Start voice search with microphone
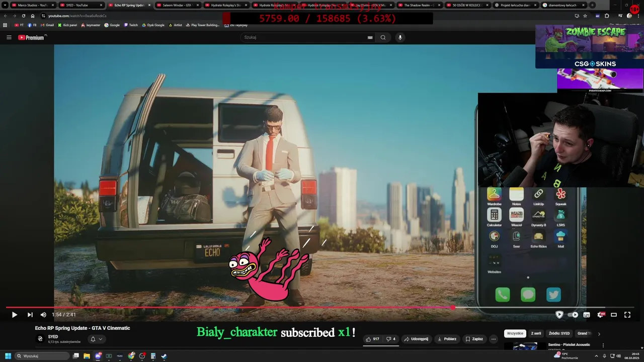This screenshot has width=644, height=362. coord(400,37)
